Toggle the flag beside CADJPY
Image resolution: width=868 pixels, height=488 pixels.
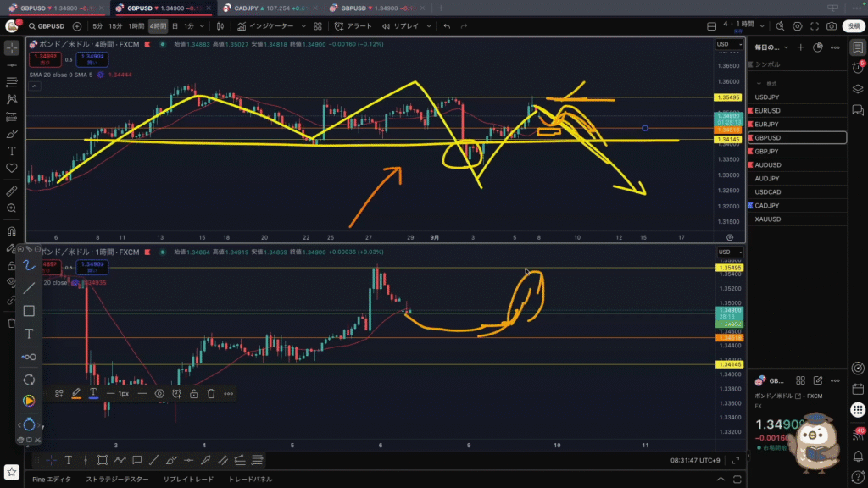(751, 205)
